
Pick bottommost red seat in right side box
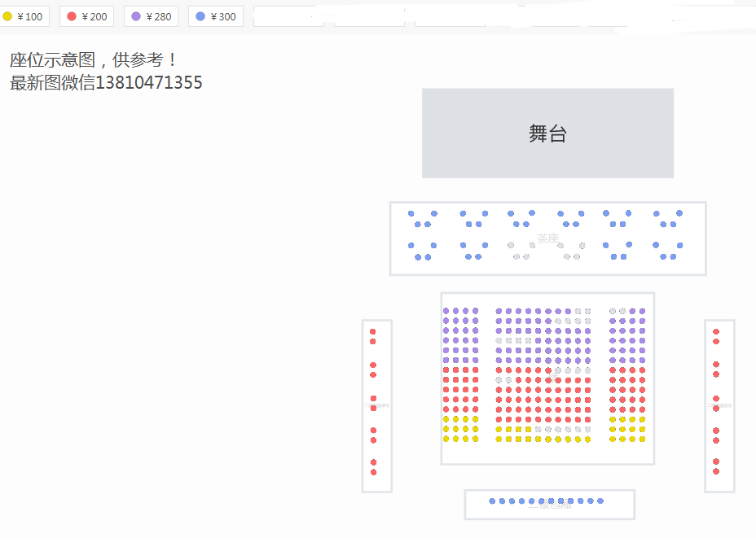coord(716,471)
